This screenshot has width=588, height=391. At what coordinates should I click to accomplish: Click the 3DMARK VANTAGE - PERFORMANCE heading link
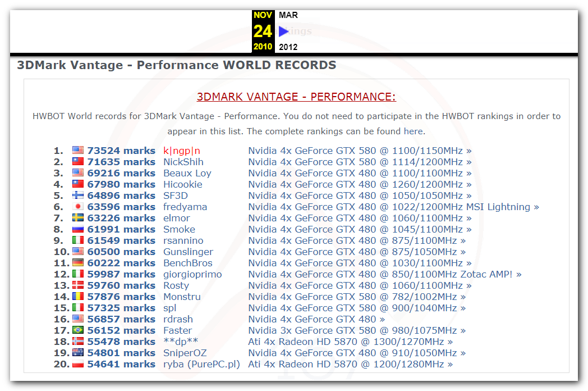(296, 97)
